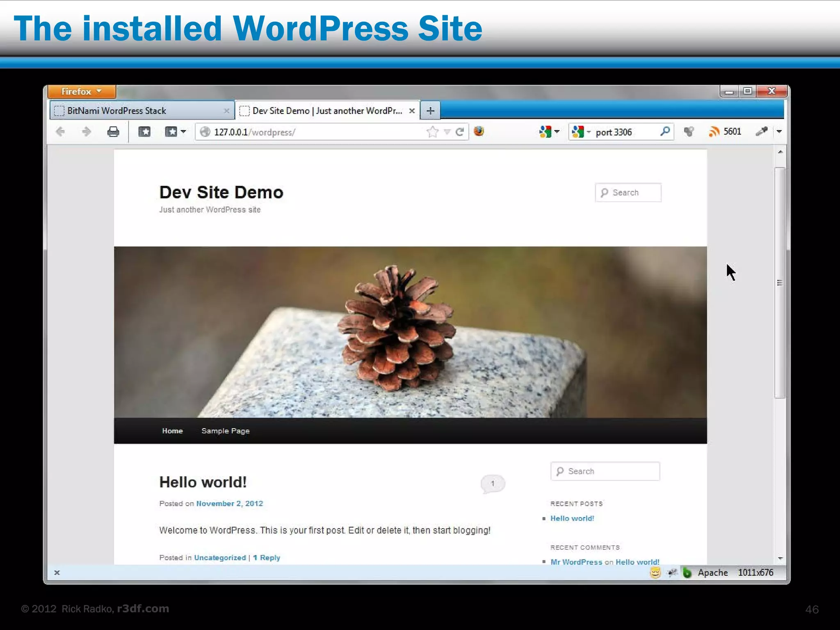Open the Sample Page menu item

click(x=226, y=431)
